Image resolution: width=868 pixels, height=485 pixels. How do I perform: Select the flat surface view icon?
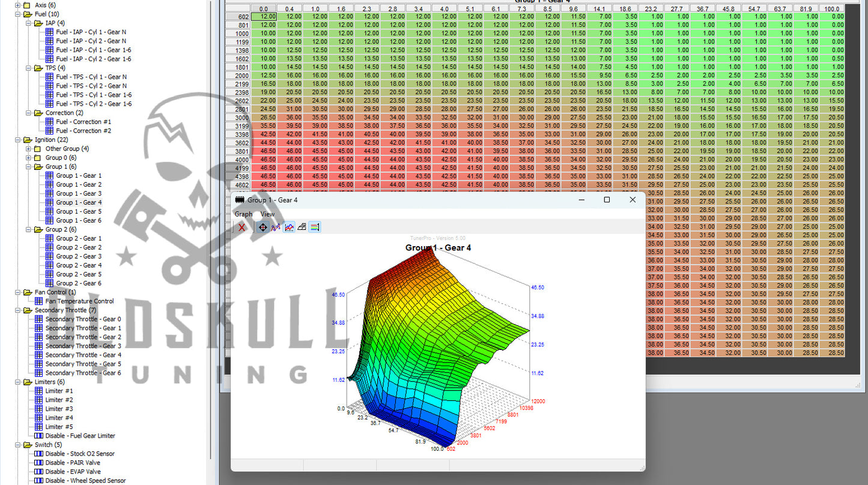302,227
